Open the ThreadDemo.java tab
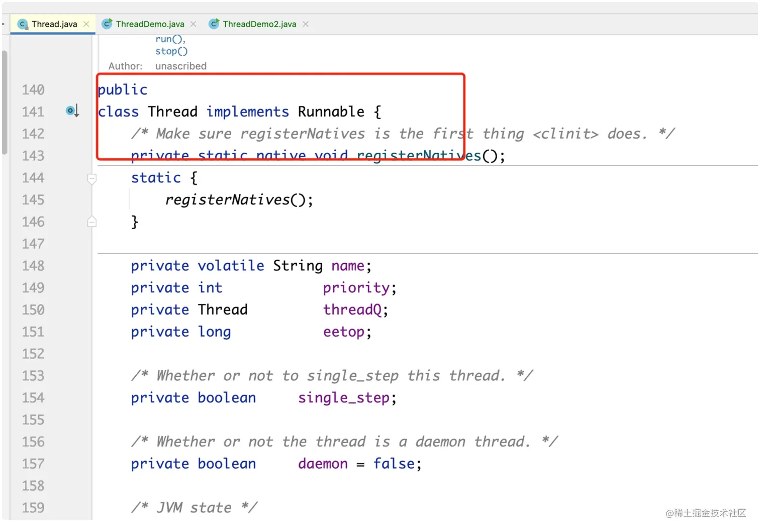760x532 pixels. (x=150, y=24)
